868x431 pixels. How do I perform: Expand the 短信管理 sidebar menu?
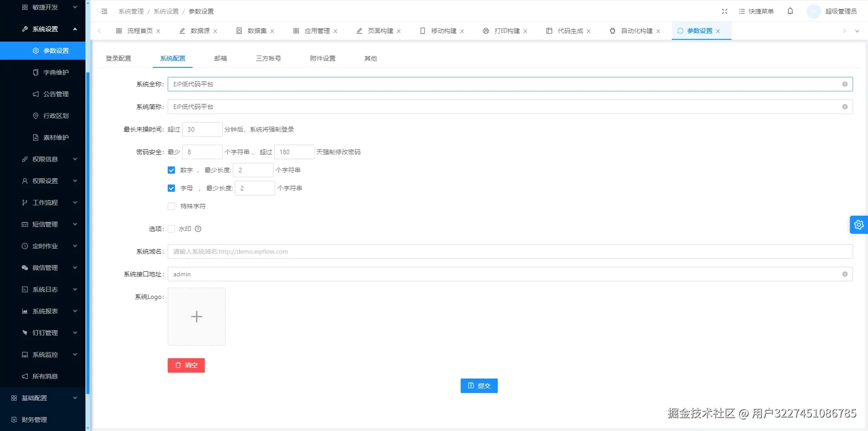(x=42, y=224)
